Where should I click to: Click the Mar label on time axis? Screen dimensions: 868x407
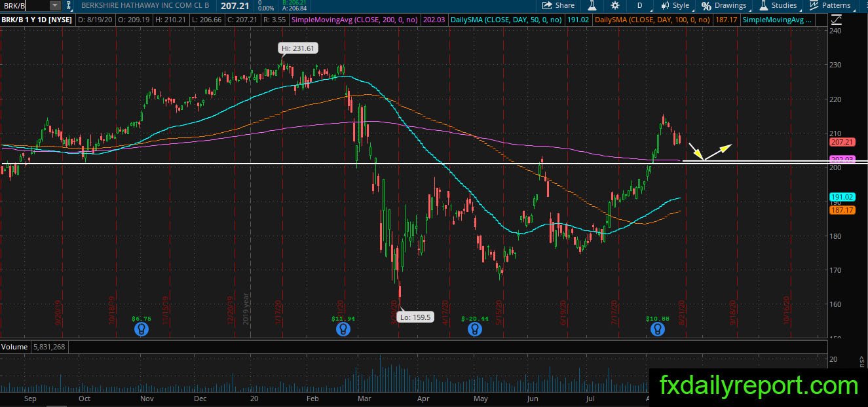point(364,398)
